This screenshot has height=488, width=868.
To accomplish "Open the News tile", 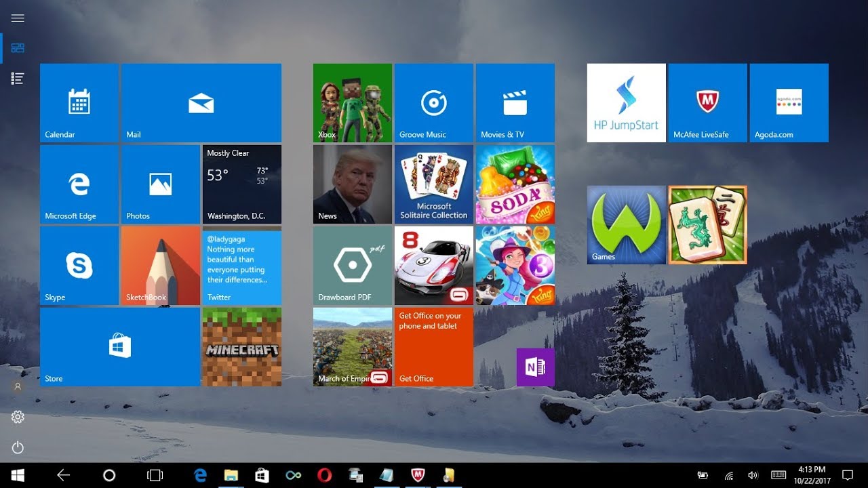I will coord(353,184).
